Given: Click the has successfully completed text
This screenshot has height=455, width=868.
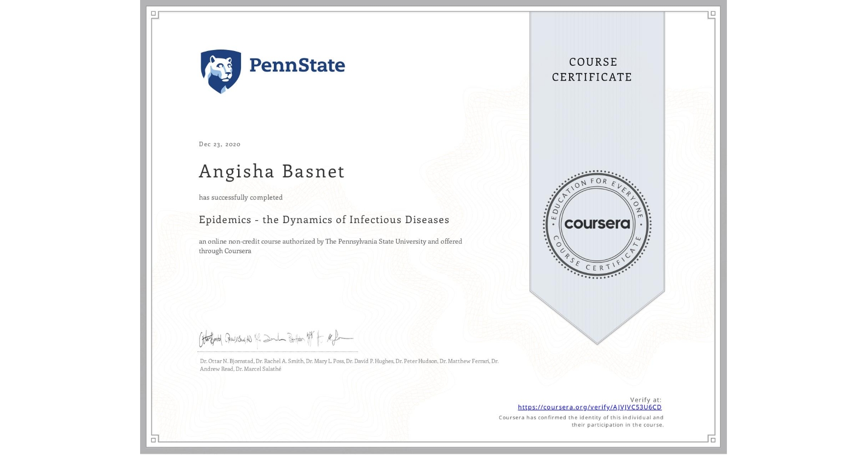Looking at the screenshot, I should point(241,197).
